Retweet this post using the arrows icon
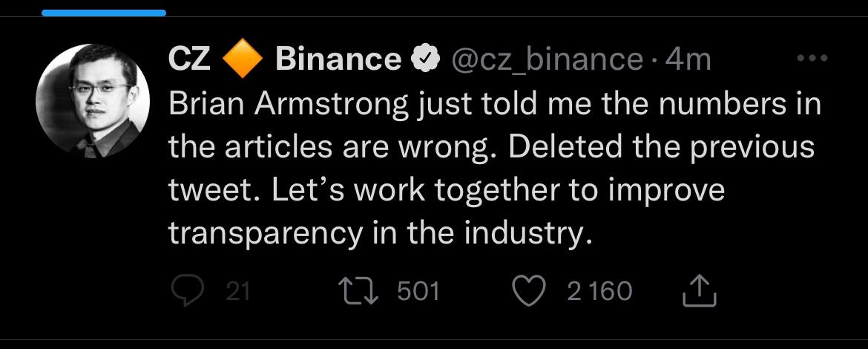 click(x=359, y=291)
